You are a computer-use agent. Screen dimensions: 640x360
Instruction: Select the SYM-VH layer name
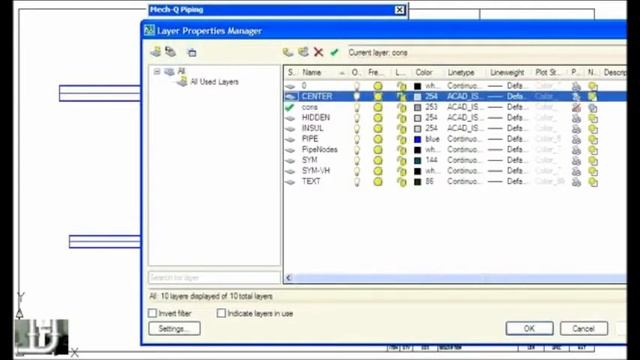point(316,171)
